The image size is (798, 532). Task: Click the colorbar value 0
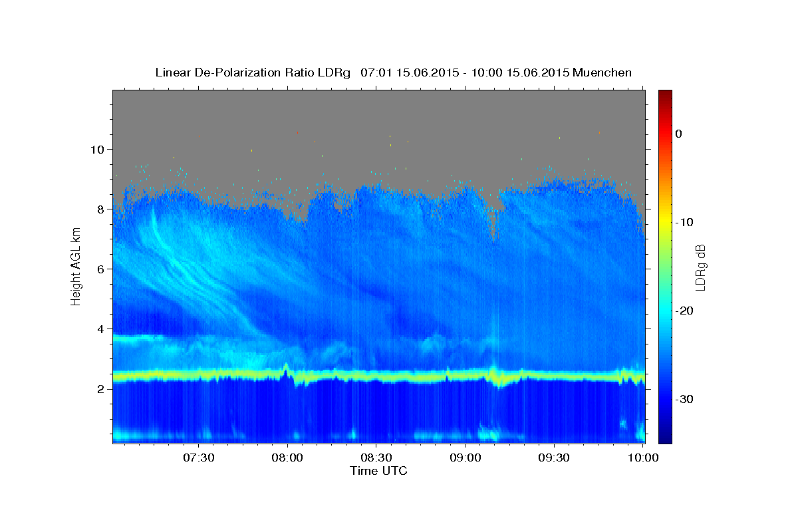click(x=678, y=134)
